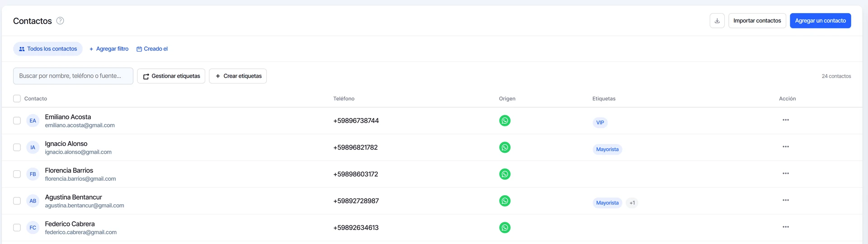Click the name Emiliano Acosta
Viewport: 868px width, 244px height.
(x=68, y=117)
